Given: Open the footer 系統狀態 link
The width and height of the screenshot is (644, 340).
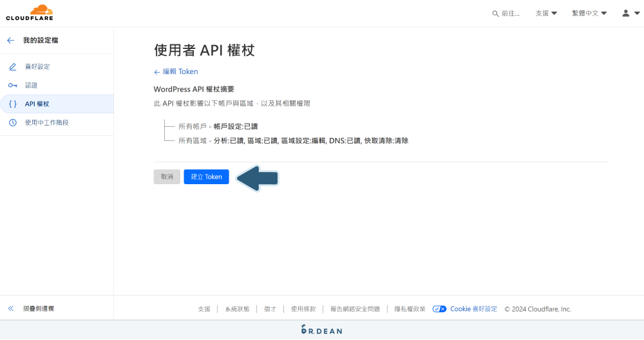Looking at the screenshot, I should 237,309.
